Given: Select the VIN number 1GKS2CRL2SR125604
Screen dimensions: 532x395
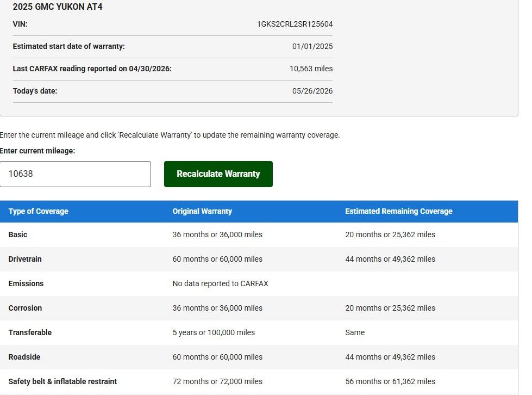Looking at the screenshot, I should tap(295, 24).
